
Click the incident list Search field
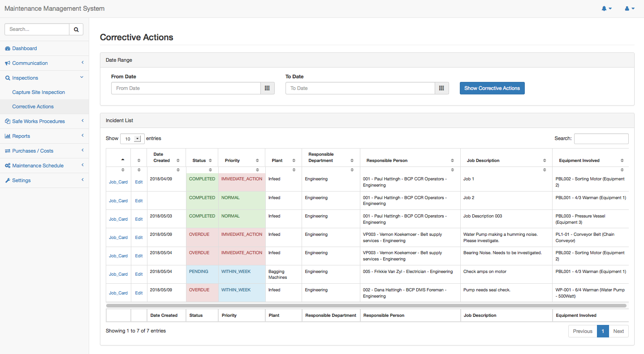click(601, 139)
